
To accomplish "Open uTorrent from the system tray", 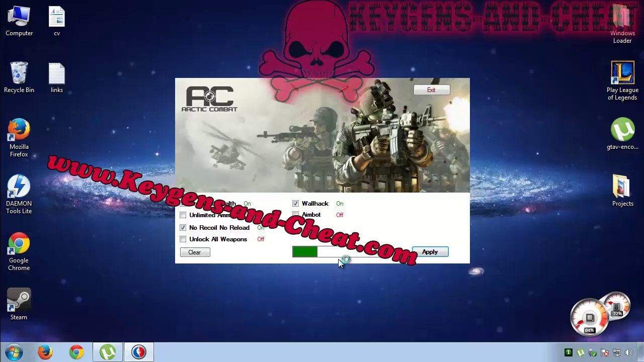I will point(581,353).
